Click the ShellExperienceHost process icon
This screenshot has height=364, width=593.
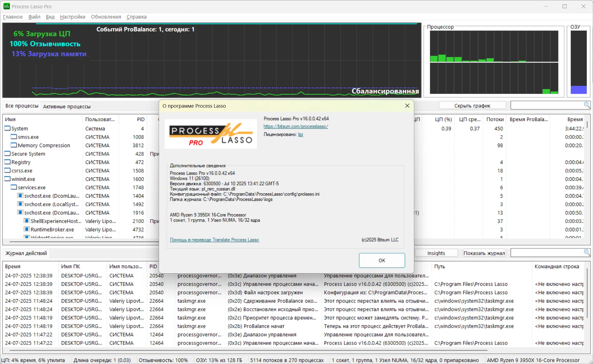[26, 221]
